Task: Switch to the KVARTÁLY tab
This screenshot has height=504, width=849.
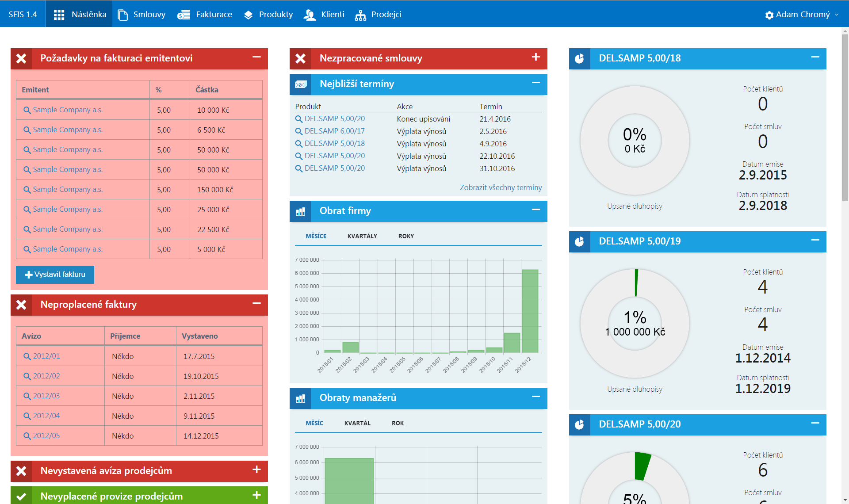Action: point(362,236)
